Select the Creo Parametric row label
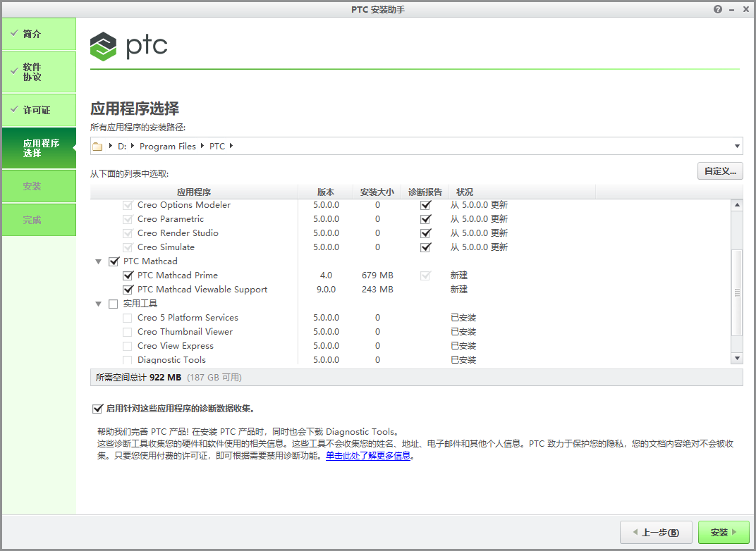Screen dimensions: 756x551 pos(171,219)
